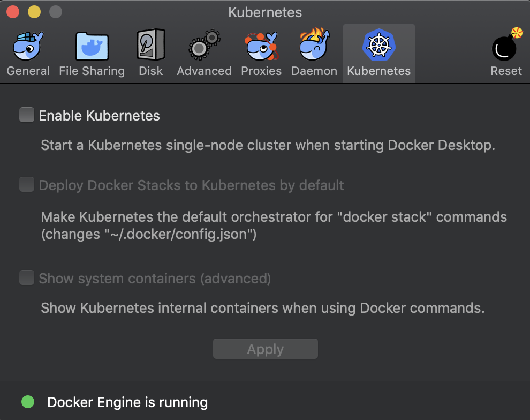530x420 pixels.
Task: Select the Kubernetes helm wheel icon
Action: tap(378, 45)
